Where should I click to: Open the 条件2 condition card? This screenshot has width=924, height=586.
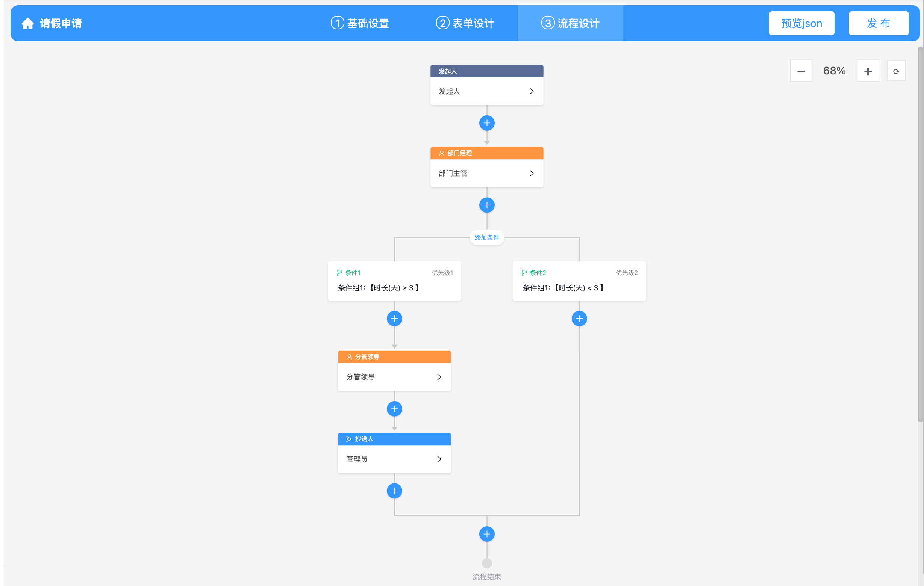[579, 281]
